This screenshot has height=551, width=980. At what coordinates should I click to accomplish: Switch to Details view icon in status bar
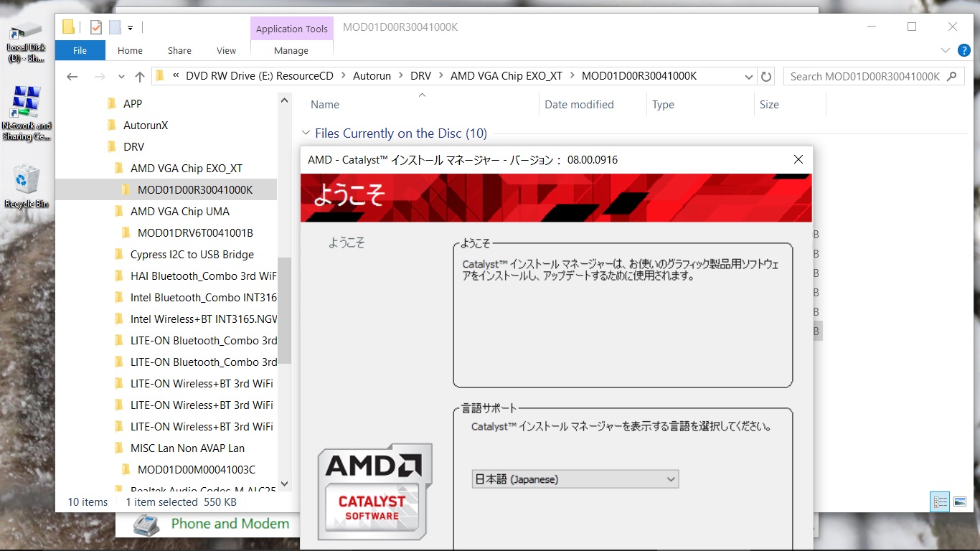pyautogui.click(x=940, y=501)
